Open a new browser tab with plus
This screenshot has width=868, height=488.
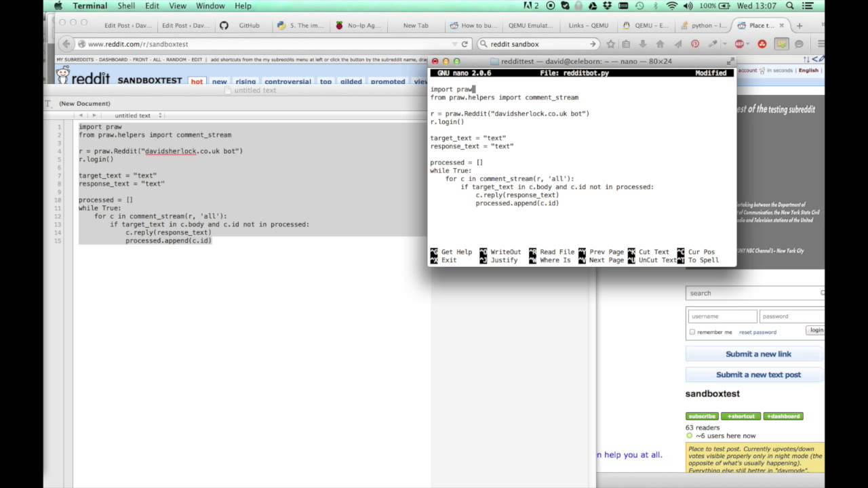point(800,25)
